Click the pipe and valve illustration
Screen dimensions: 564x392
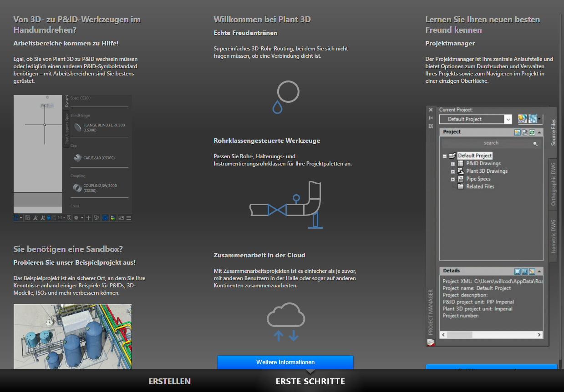[x=285, y=204]
